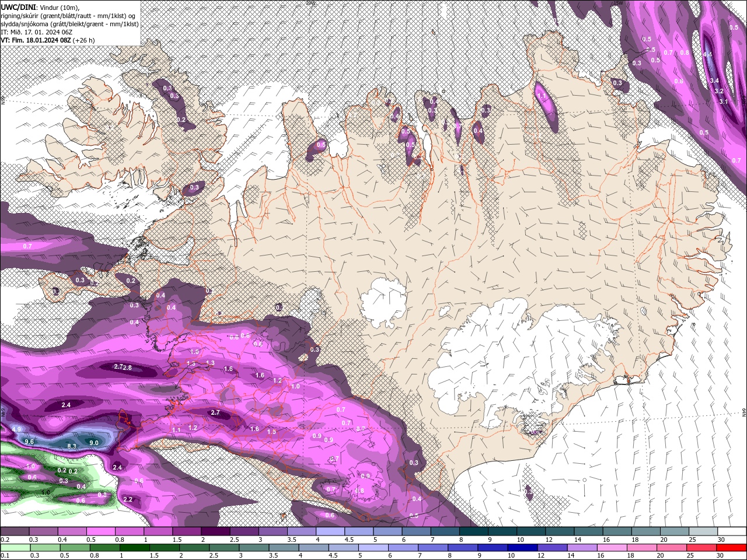Select the 'slydda/snjókoma (grátt/bleikt/grænt - mm/1klst)' line

(x=69, y=23)
